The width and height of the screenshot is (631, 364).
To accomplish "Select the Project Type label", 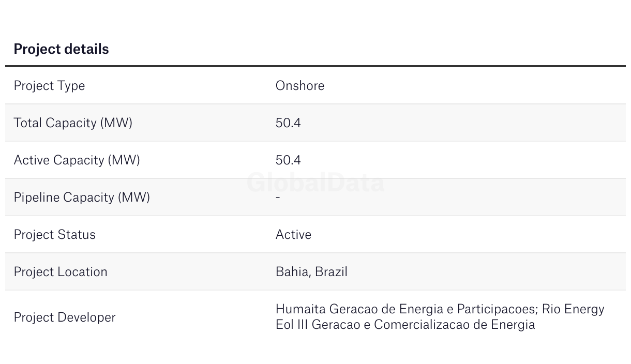I will [x=49, y=86].
